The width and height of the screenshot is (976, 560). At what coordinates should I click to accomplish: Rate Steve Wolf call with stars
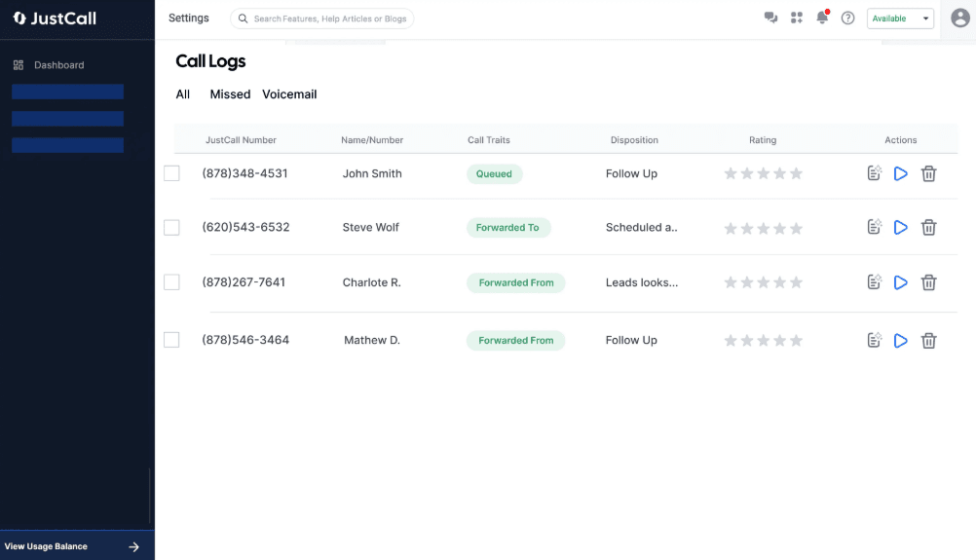[763, 228]
